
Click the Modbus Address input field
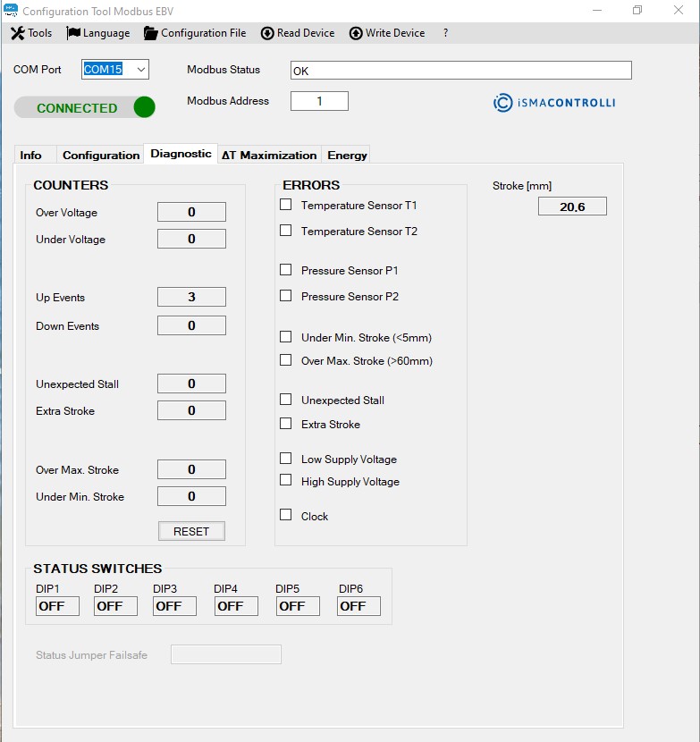pos(319,101)
